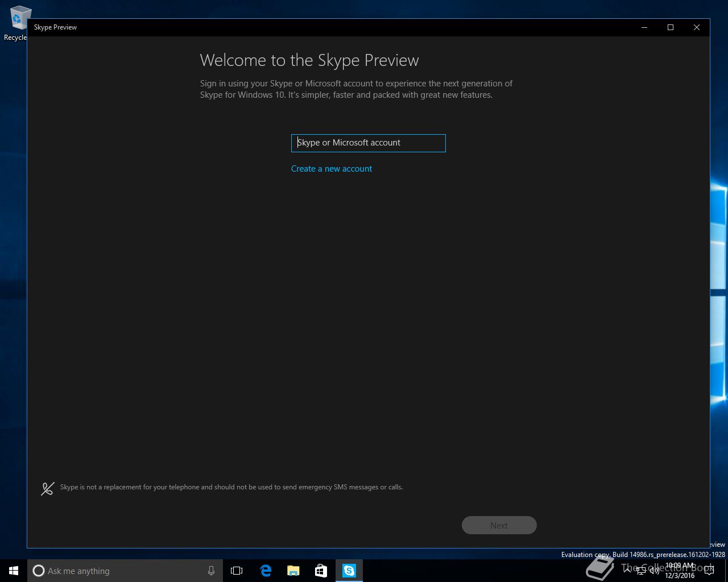This screenshot has width=728, height=582.
Task: Minimize the Skype Preview window
Action: coord(644,27)
